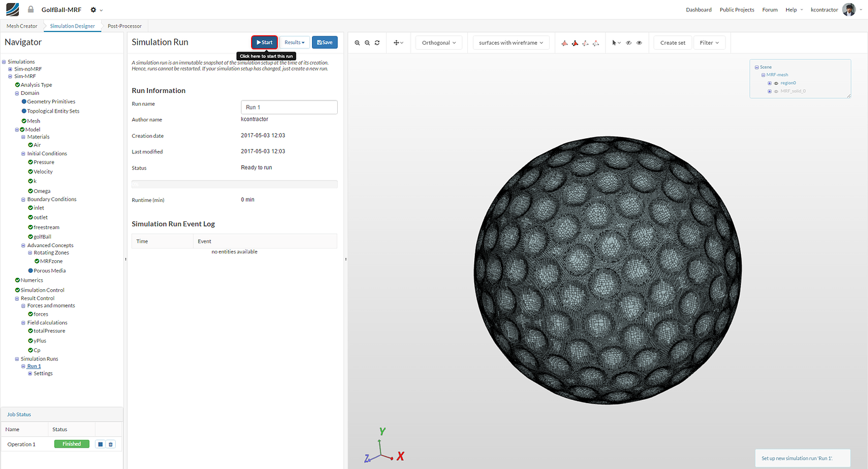Reset the camera view with the refresh icon
This screenshot has width=868, height=469.
coord(377,43)
